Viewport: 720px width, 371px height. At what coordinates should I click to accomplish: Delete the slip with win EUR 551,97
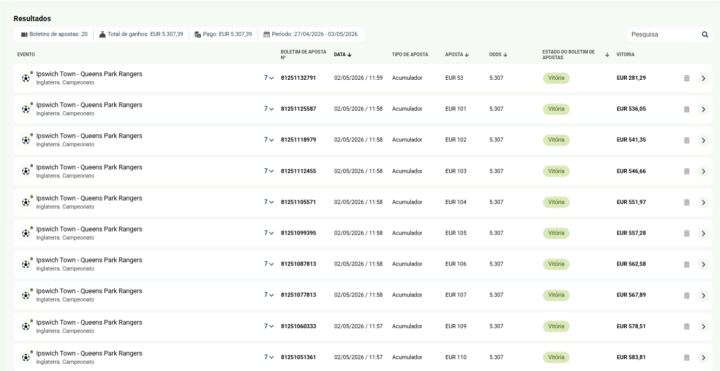coord(686,202)
